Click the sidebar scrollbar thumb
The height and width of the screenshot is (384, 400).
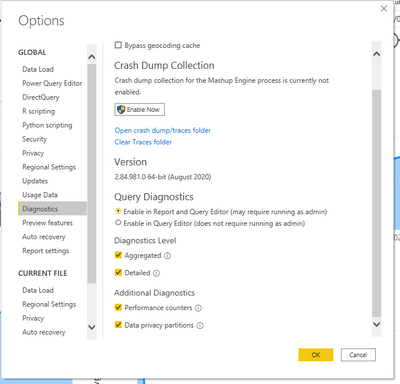click(92, 173)
